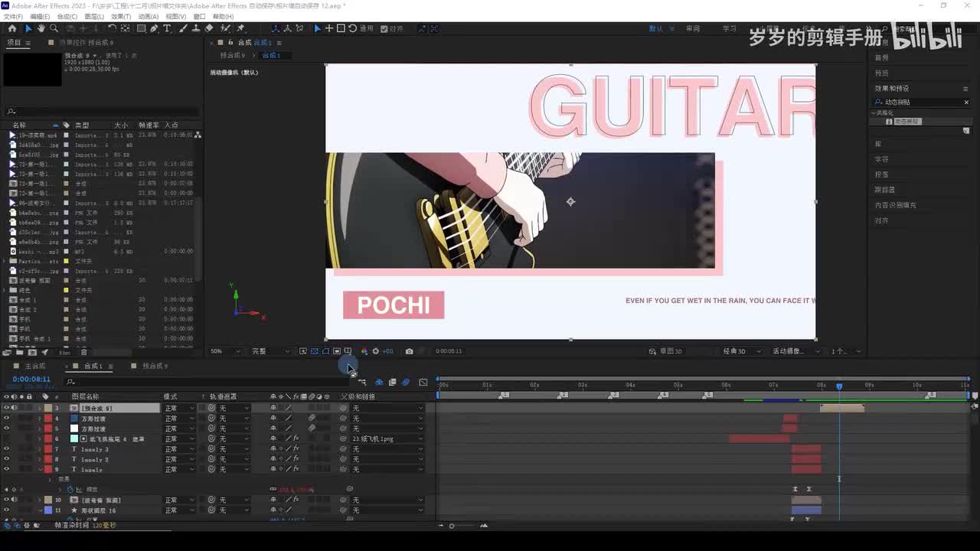Image resolution: width=980 pixels, height=551 pixels.
Task: Open the 50% magnification dropdown
Action: 226,351
